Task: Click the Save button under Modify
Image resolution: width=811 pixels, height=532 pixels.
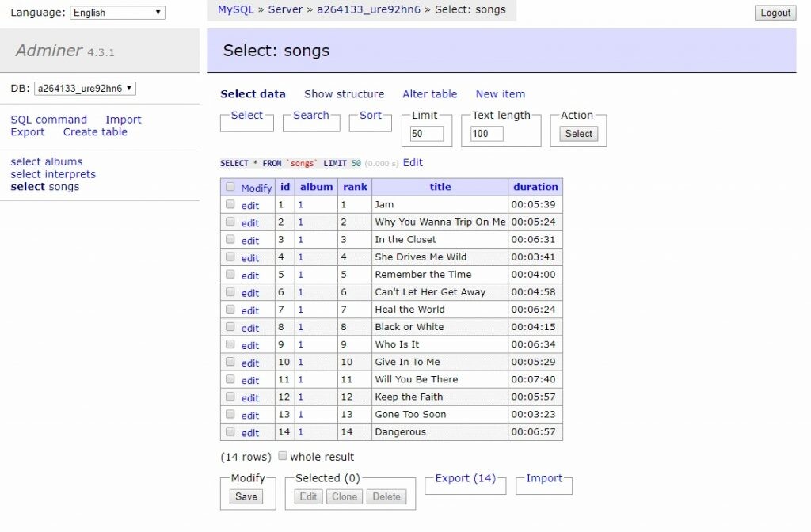Action: click(x=246, y=496)
